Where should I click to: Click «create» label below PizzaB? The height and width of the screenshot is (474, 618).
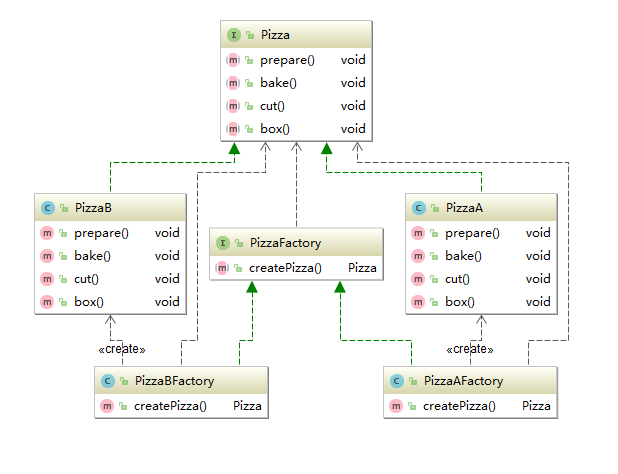[122, 349]
